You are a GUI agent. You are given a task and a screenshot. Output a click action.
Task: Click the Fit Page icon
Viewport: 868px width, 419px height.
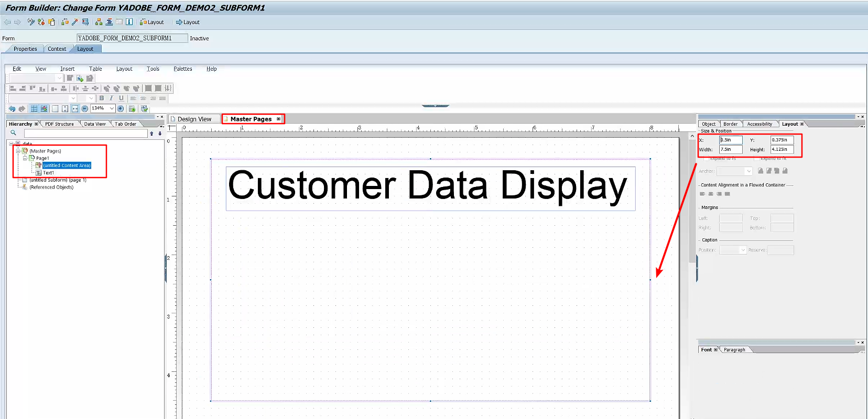pos(65,108)
